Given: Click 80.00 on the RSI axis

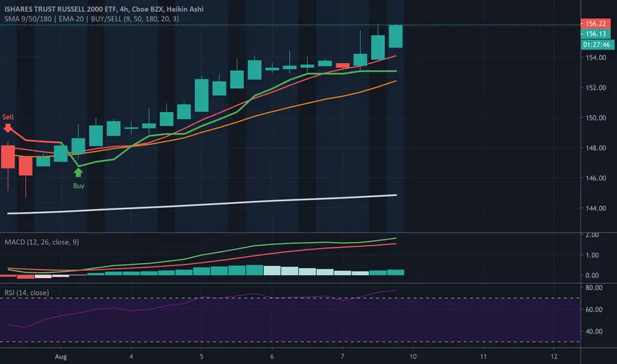Looking at the screenshot, I should coord(594,288).
